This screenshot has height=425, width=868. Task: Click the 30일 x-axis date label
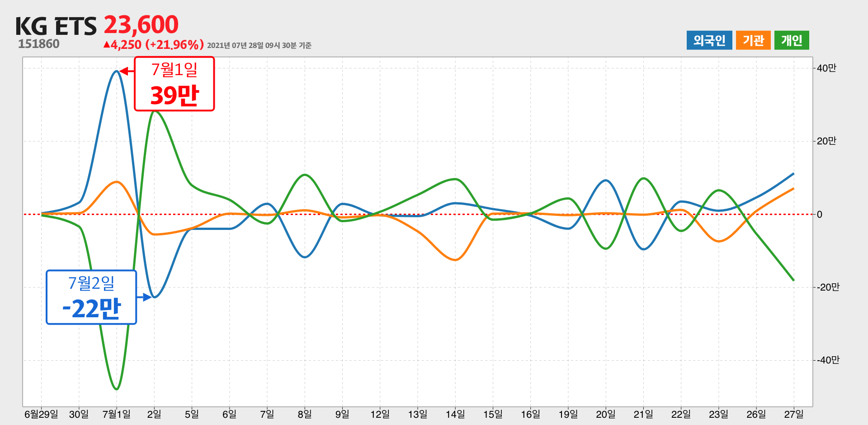pos(79,414)
